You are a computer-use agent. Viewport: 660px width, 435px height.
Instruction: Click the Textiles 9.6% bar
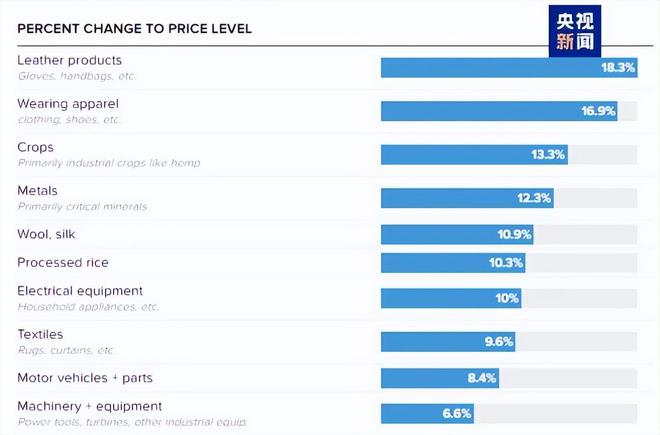(448, 342)
